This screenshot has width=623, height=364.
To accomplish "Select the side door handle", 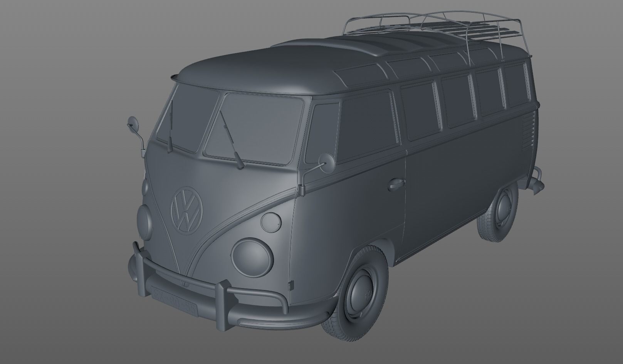I will [x=396, y=184].
